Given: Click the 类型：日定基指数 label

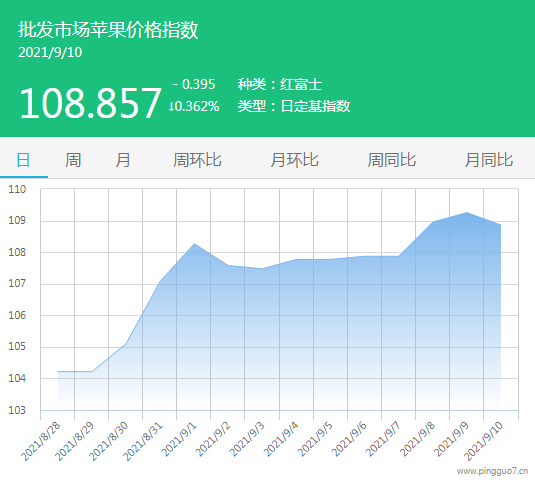Looking at the screenshot, I should click(294, 106).
